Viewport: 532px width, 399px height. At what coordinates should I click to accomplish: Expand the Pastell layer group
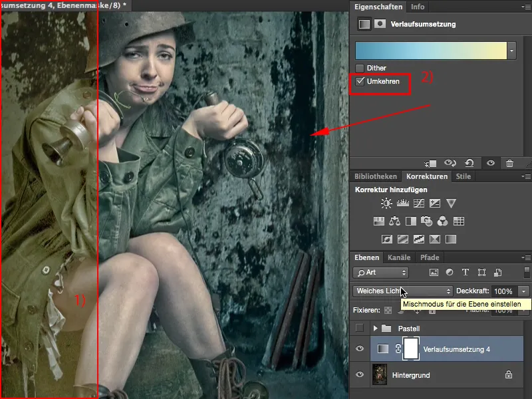tap(376, 328)
